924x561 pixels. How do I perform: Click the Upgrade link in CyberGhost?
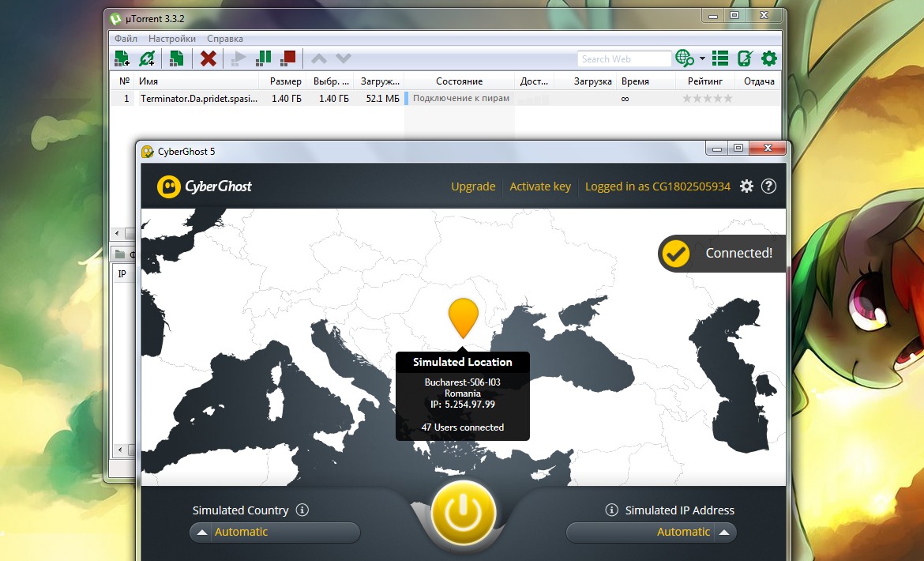[473, 186]
